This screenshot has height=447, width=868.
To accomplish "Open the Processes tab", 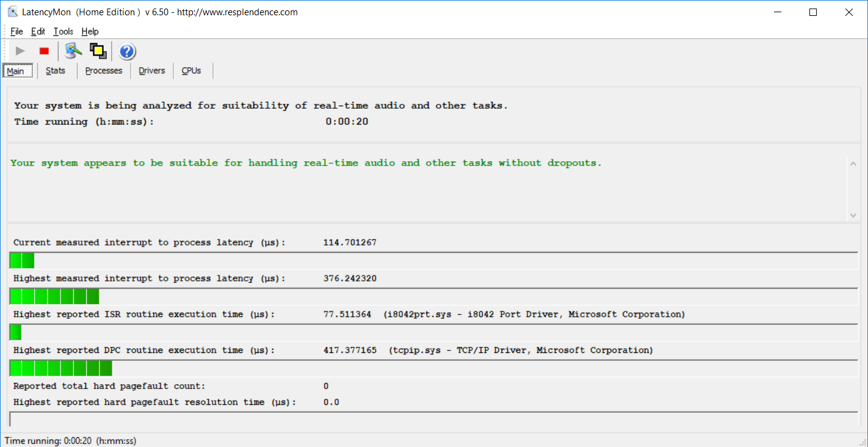I will (104, 71).
